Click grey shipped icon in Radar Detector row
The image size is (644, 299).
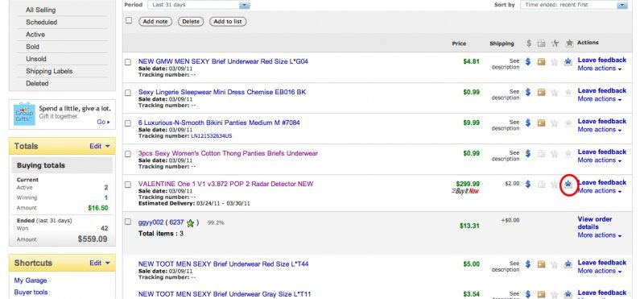(541, 185)
